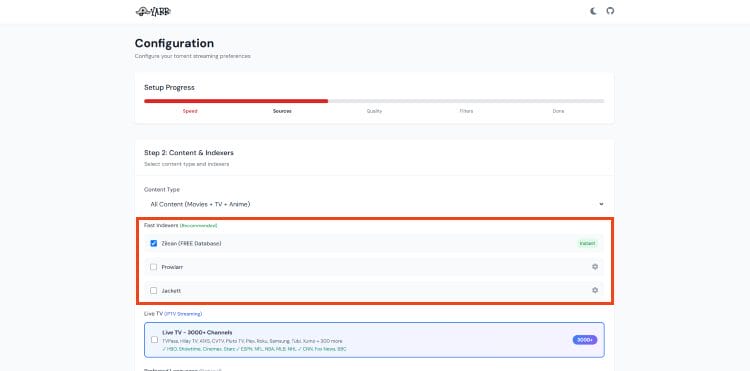
Task: Click the Live TV (IPTV Streaming) label
Action: click(173, 314)
